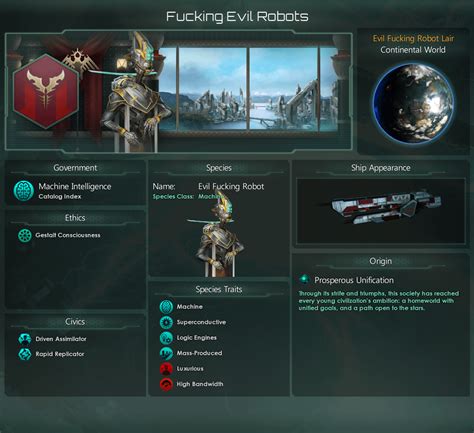Click the Logic Engines trait icon

[166, 338]
